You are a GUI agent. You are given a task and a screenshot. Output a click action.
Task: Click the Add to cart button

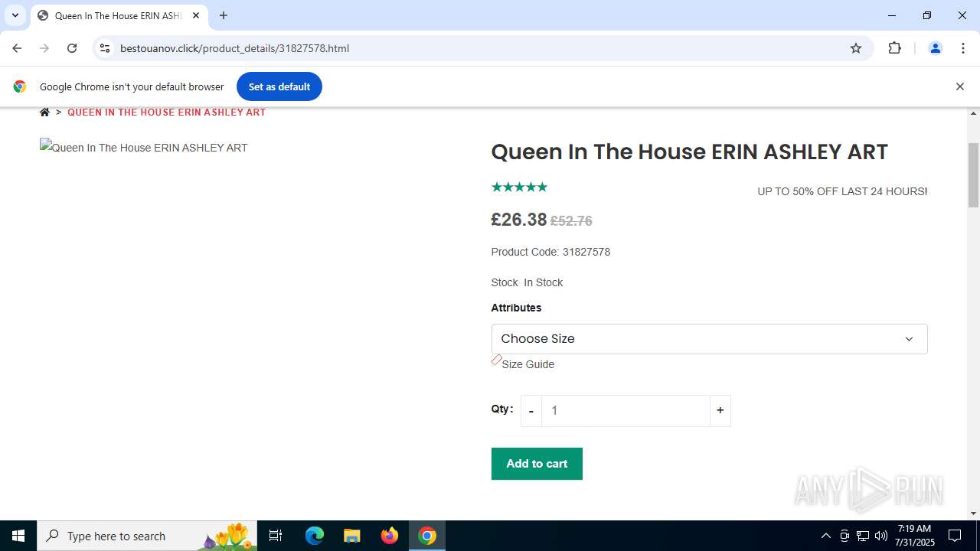click(x=537, y=464)
